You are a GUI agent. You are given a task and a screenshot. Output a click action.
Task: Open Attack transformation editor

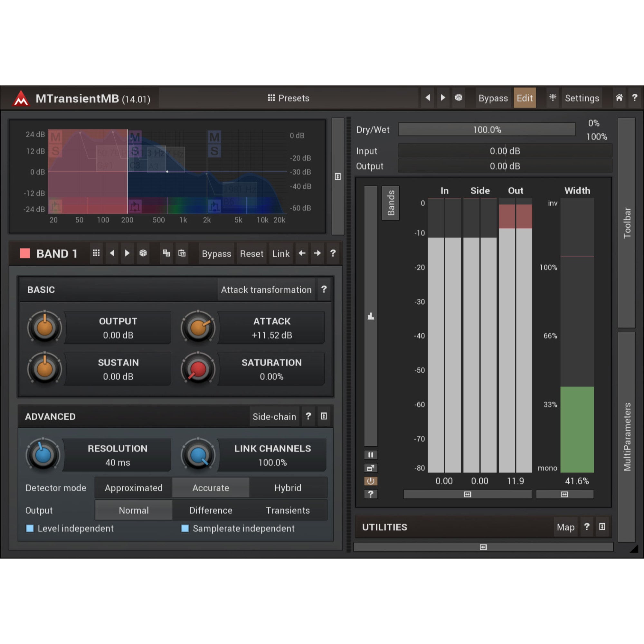click(266, 290)
